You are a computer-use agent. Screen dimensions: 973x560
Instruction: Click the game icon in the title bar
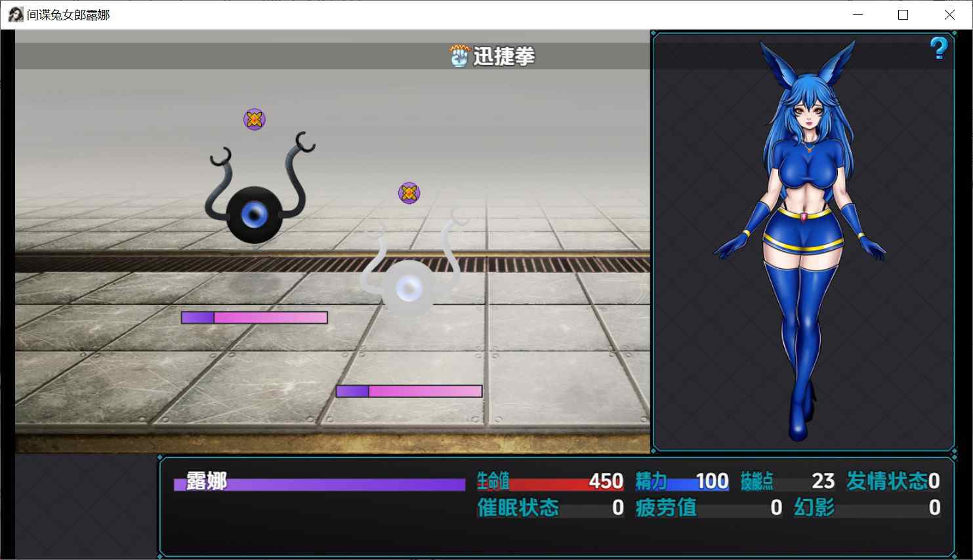click(x=16, y=14)
